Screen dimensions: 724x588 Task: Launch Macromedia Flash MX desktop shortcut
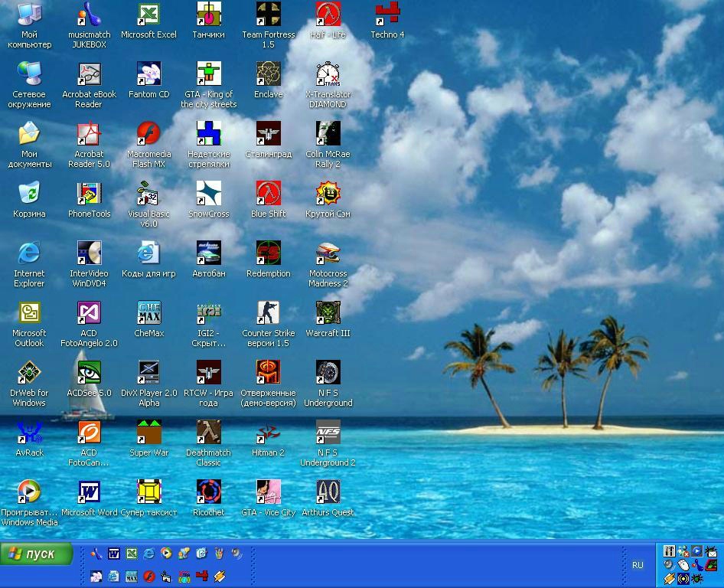click(148, 134)
